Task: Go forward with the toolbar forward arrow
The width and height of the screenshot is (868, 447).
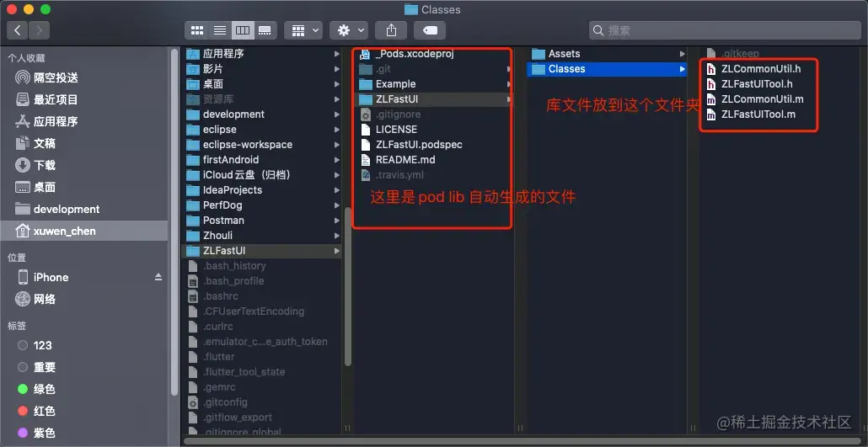Action: [39, 29]
